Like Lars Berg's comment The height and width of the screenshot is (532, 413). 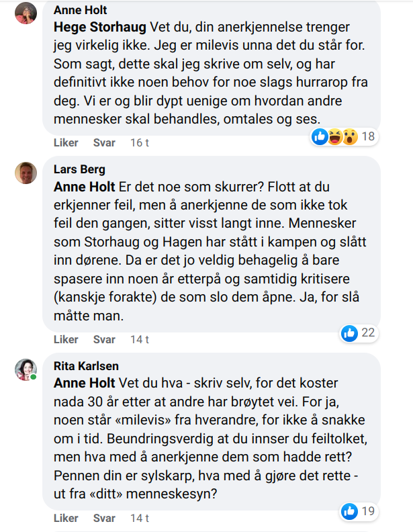point(66,339)
